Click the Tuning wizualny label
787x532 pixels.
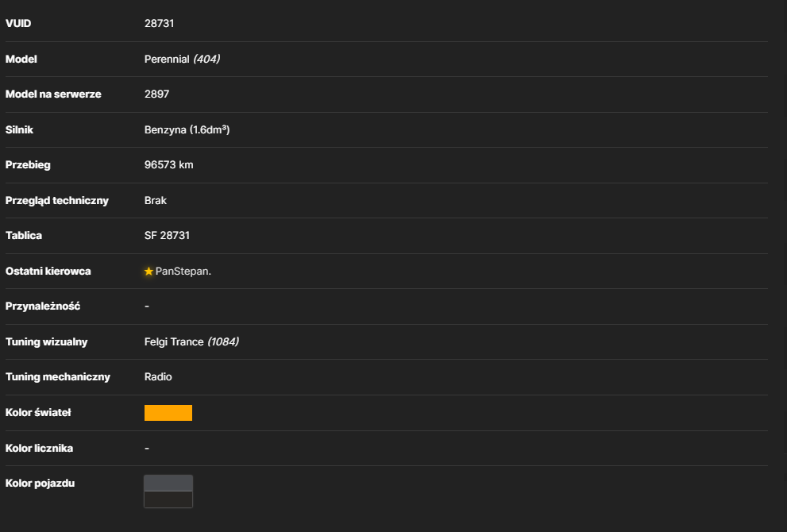click(46, 341)
